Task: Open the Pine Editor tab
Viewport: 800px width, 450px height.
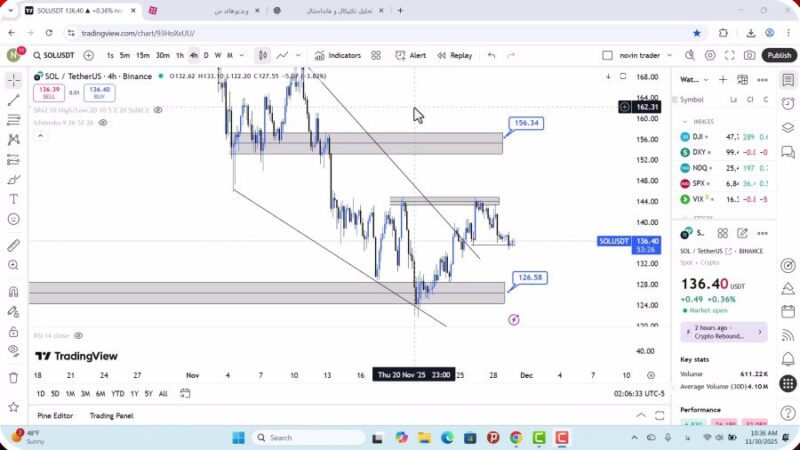Action: pyautogui.click(x=56, y=415)
